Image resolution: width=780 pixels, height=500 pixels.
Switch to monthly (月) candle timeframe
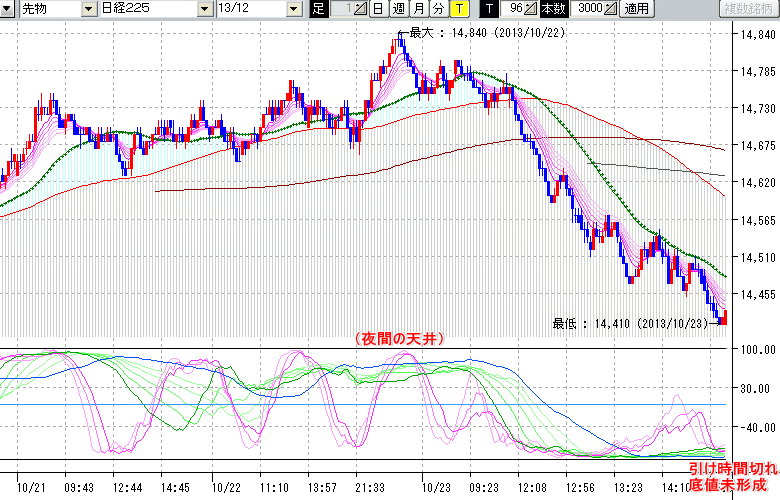coord(418,9)
